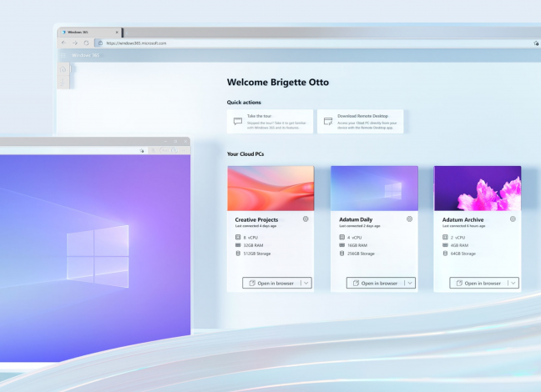Open settings gear for Adatum Archive
541x392 pixels.
[513, 219]
